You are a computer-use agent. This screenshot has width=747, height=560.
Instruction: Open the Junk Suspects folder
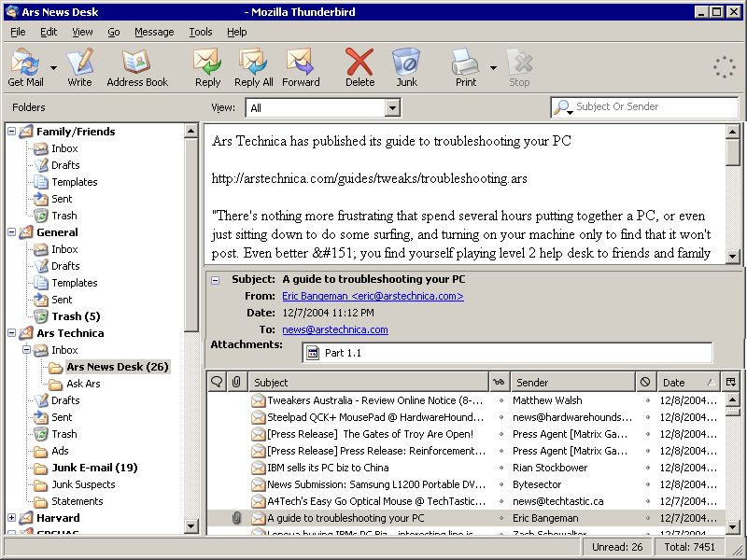coord(83,484)
